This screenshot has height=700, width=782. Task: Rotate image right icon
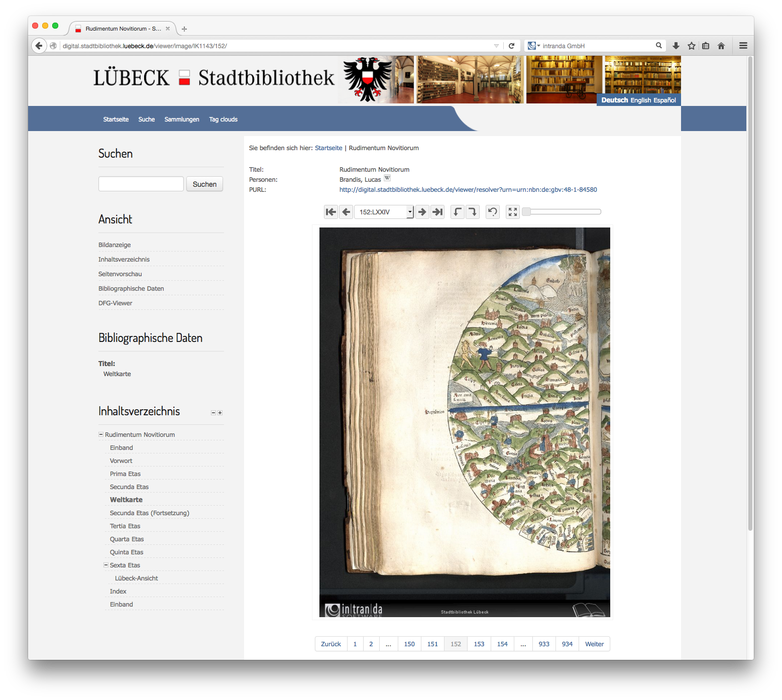click(x=473, y=212)
